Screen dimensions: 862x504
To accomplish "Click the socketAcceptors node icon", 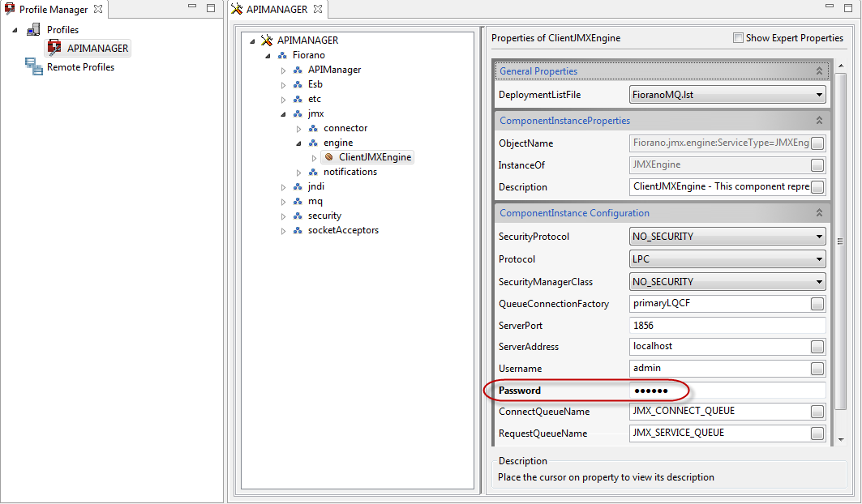I will 298,230.
